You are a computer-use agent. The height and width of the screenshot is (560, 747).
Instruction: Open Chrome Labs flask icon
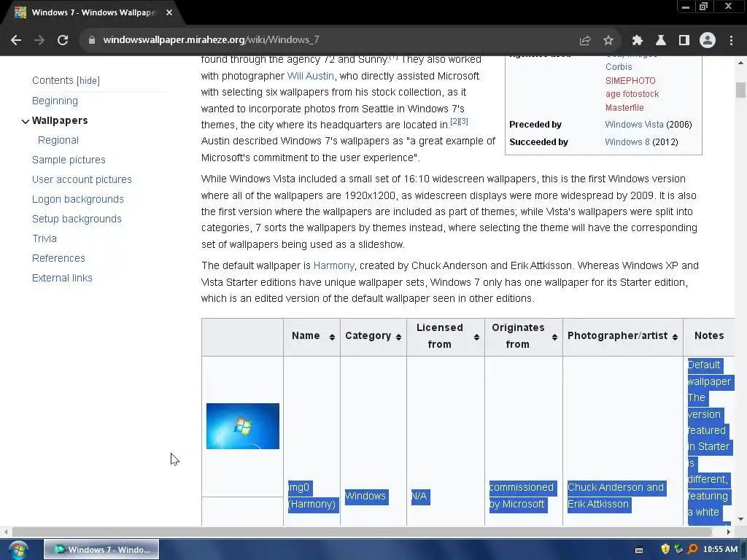pos(661,41)
